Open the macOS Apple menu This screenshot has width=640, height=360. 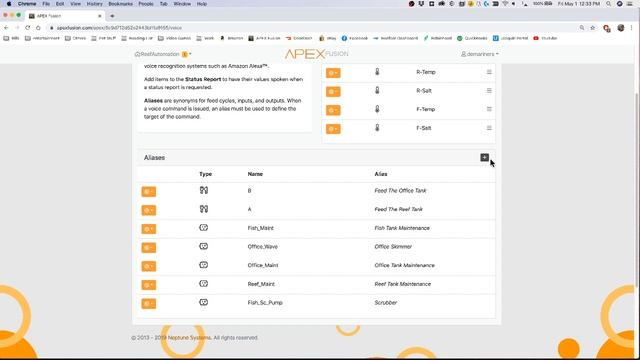pos(9,4)
